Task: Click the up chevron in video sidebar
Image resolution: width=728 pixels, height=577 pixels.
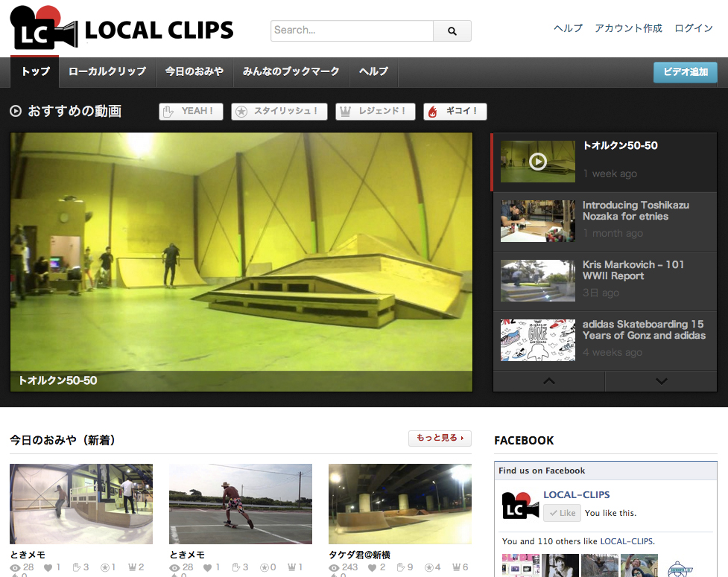Action: 549,381
